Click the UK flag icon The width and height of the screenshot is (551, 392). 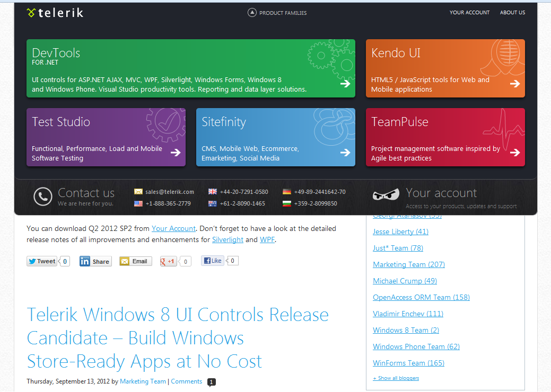click(213, 192)
